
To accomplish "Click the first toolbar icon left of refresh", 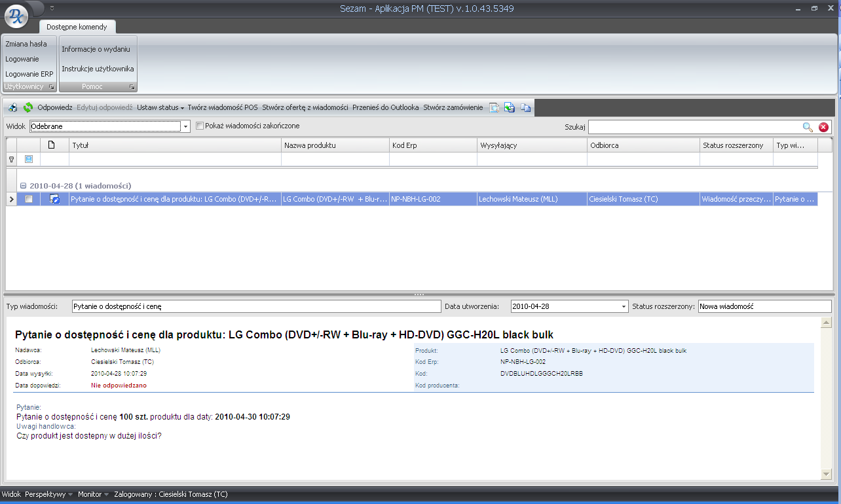I will (x=13, y=107).
